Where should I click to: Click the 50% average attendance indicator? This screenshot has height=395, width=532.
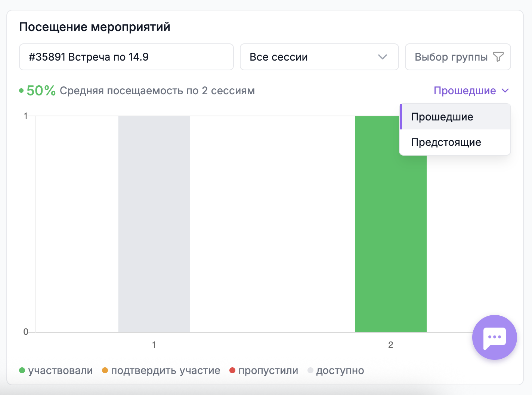pos(41,91)
